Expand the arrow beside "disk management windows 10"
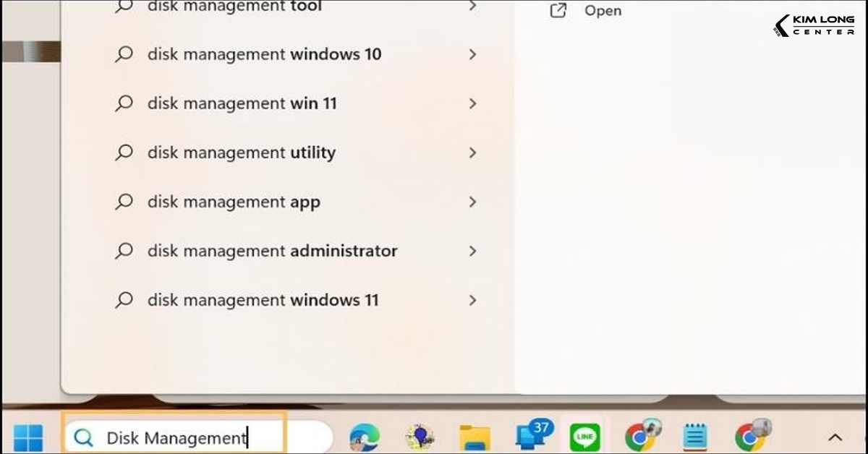868x454 pixels. (472, 54)
